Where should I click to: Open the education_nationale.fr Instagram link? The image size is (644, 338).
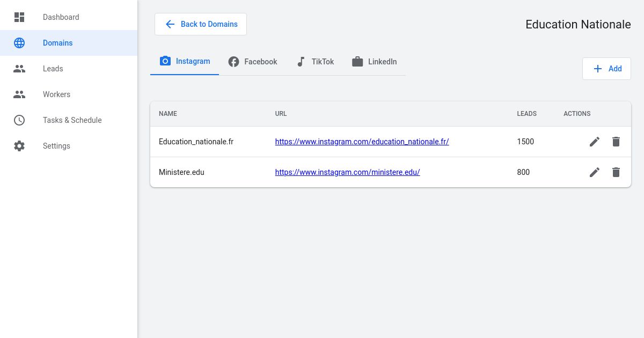pyautogui.click(x=362, y=142)
